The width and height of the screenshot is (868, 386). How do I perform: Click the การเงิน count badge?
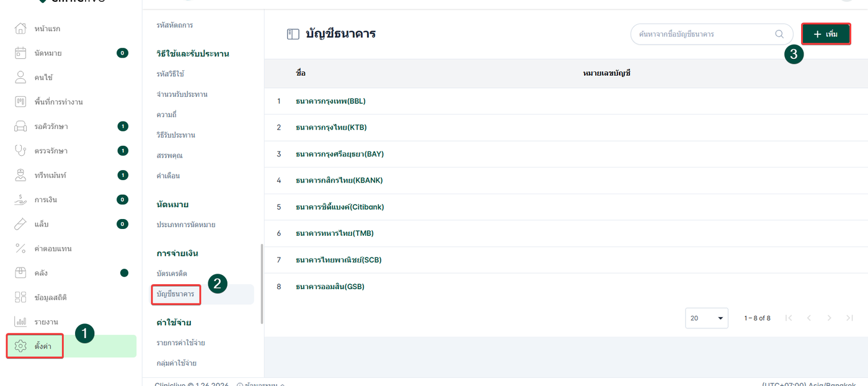coord(123,199)
